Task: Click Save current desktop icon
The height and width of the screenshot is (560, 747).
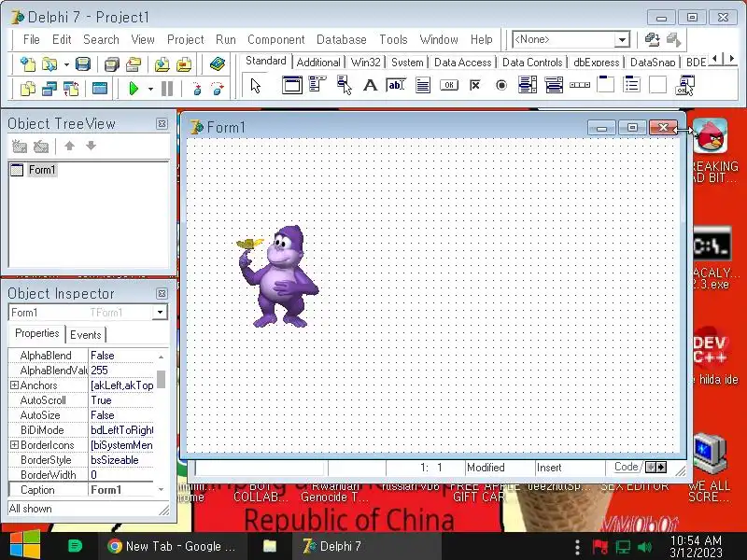Action: point(652,39)
